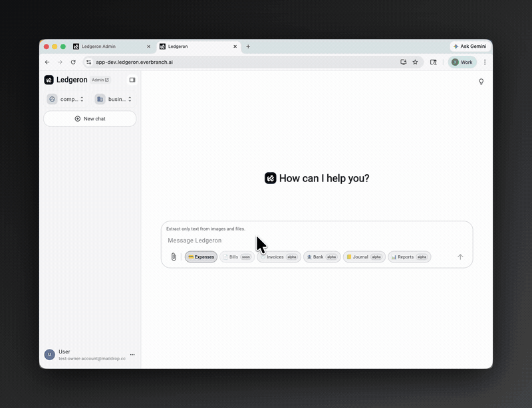The image size is (532, 408).
Task: Bookmark this page with star icon
Action: (x=415, y=62)
